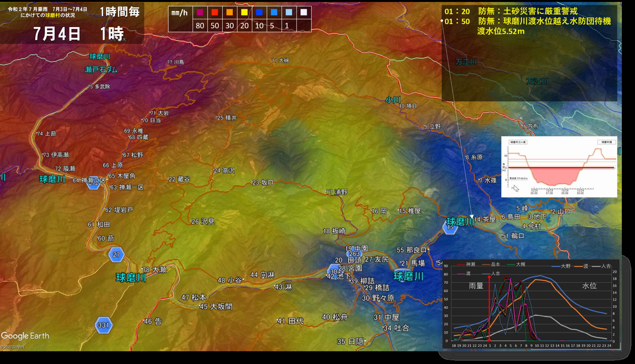Select the 01:50 球磨川渡水位越え水防団待機 event line
Screen dimensions: 635x364
tap(527, 21)
